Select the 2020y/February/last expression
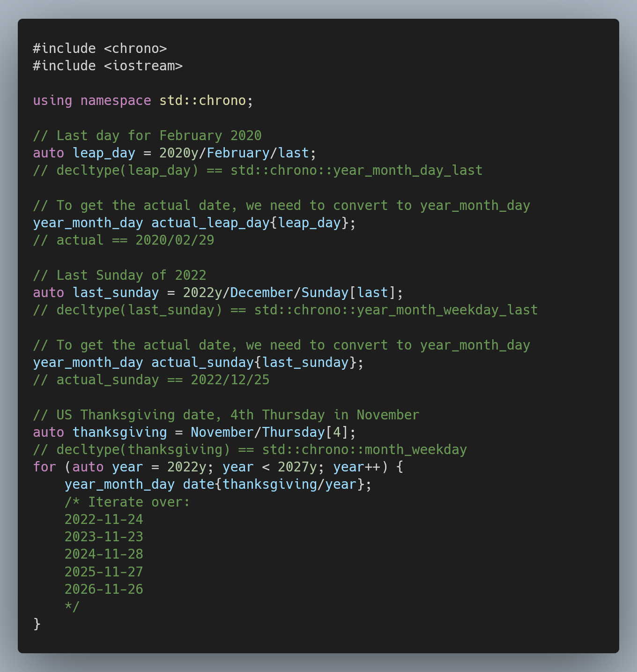 [x=235, y=153]
